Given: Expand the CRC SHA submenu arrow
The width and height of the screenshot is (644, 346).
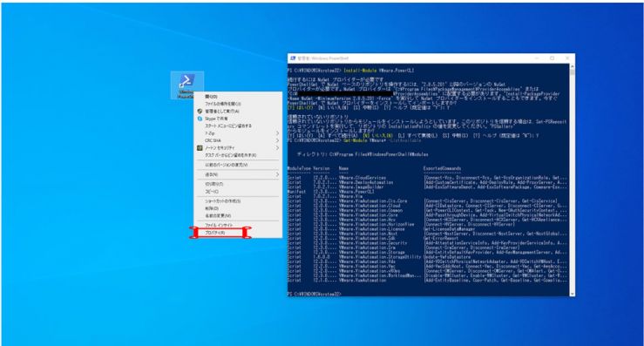Looking at the screenshot, I should pyautogui.click(x=277, y=140).
